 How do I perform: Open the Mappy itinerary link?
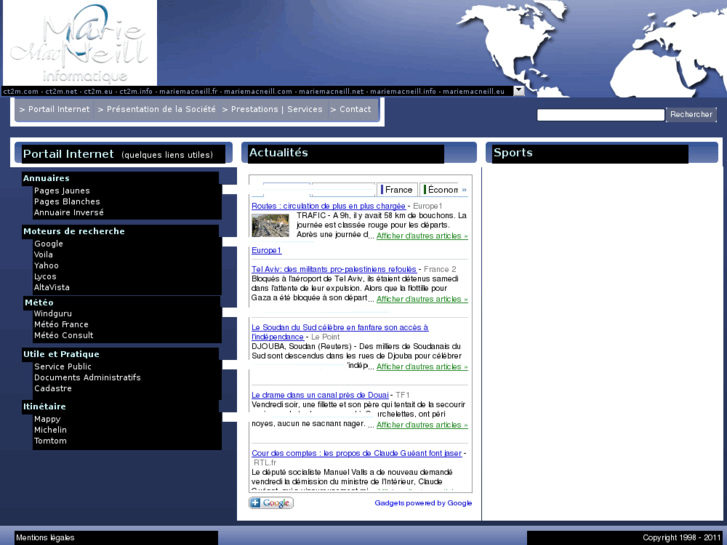47,419
